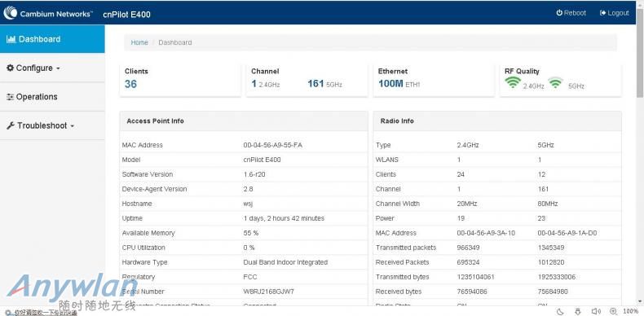
Task: Click the zoom magnifier icon in status bar
Action: pyautogui.click(x=613, y=311)
